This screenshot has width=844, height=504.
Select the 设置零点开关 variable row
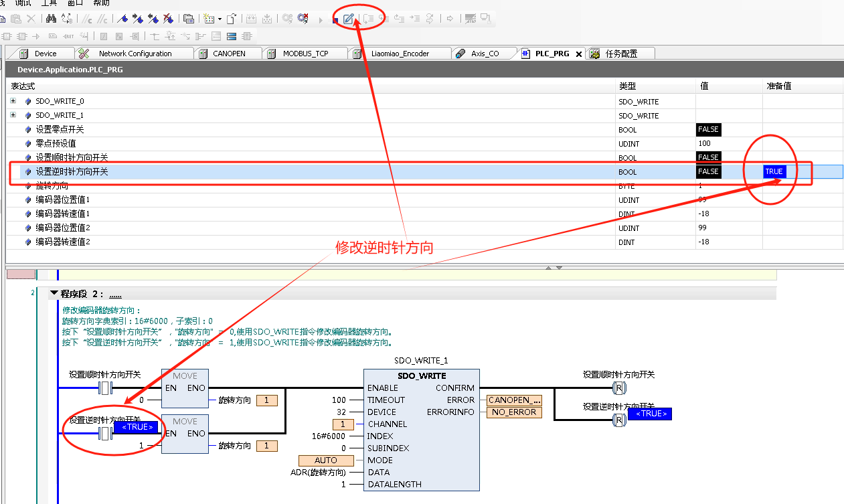424,129
